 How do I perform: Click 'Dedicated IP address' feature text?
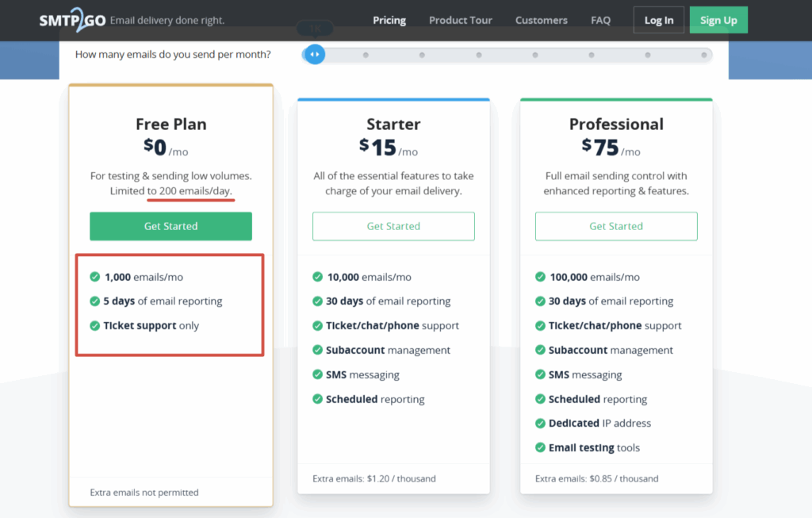[599, 424]
